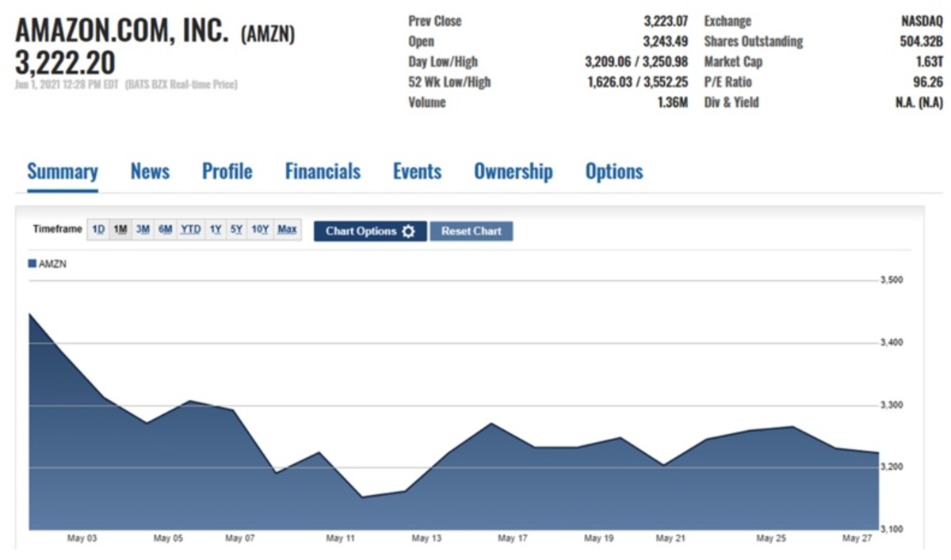
Task: Click the Reset Chart button
Action: (472, 231)
